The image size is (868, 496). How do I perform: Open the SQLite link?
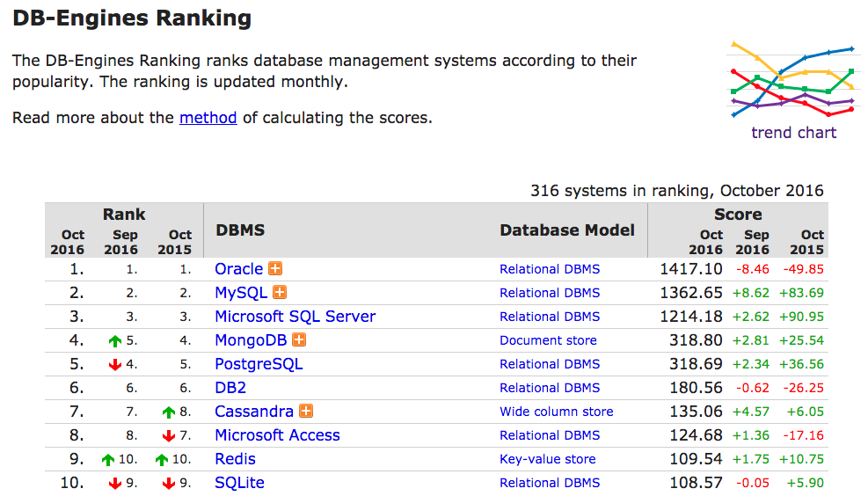pyautogui.click(x=240, y=483)
